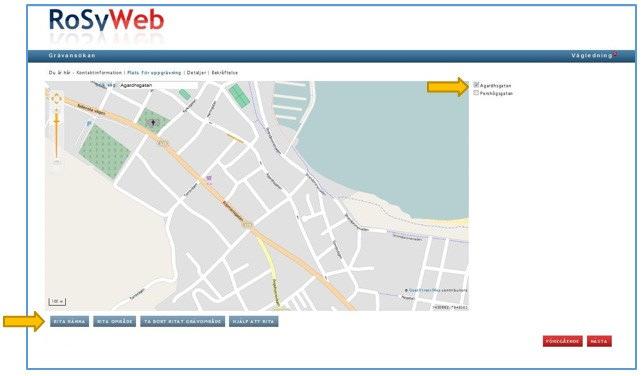Click the purple marker icon on map

click(x=209, y=178)
